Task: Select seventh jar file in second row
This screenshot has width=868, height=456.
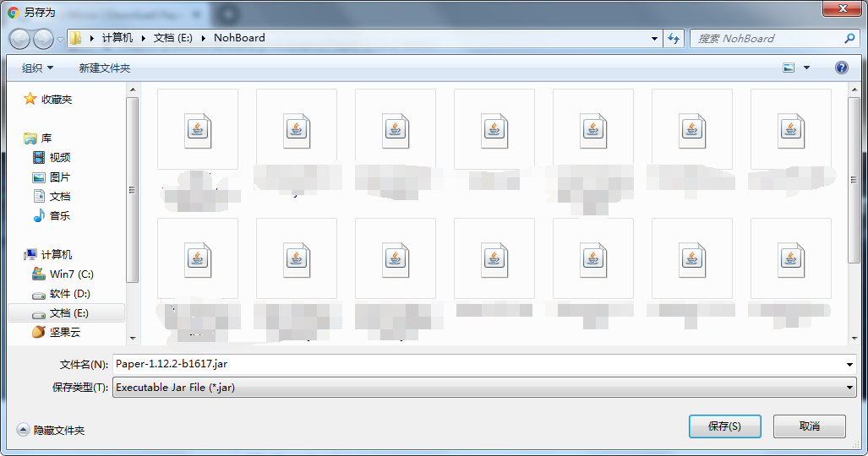Action: (x=791, y=259)
